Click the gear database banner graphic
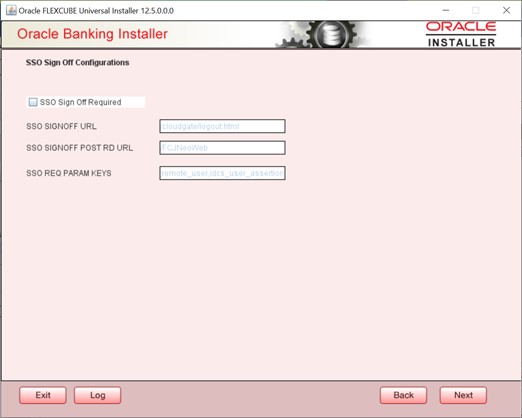The image size is (522, 418). click(322, 34)
